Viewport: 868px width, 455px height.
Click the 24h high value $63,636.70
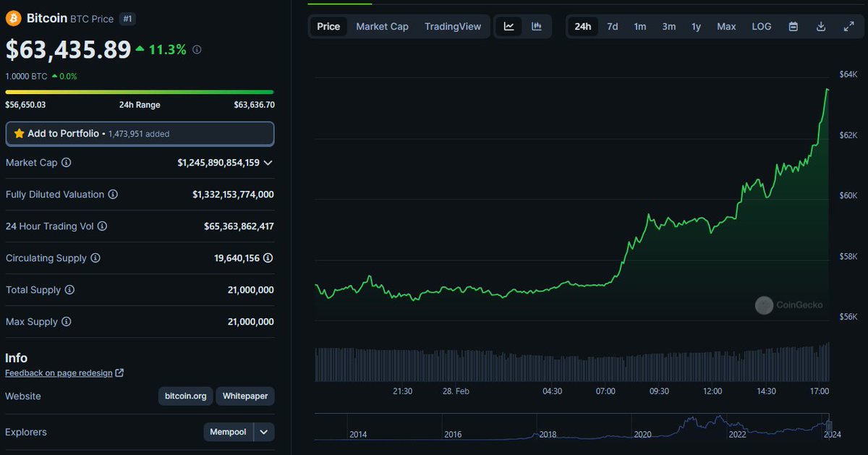point(254,105)
